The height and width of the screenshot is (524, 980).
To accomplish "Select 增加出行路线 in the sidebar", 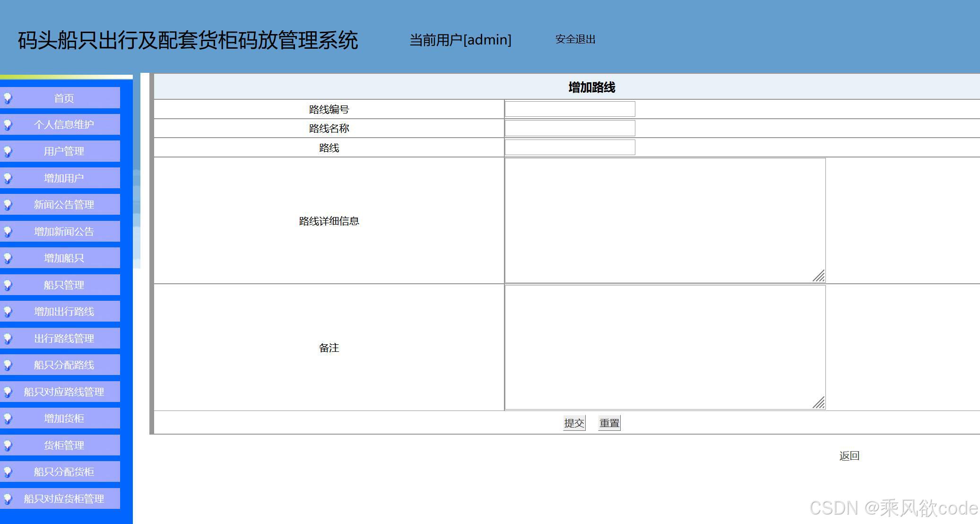I will [64, 311].
